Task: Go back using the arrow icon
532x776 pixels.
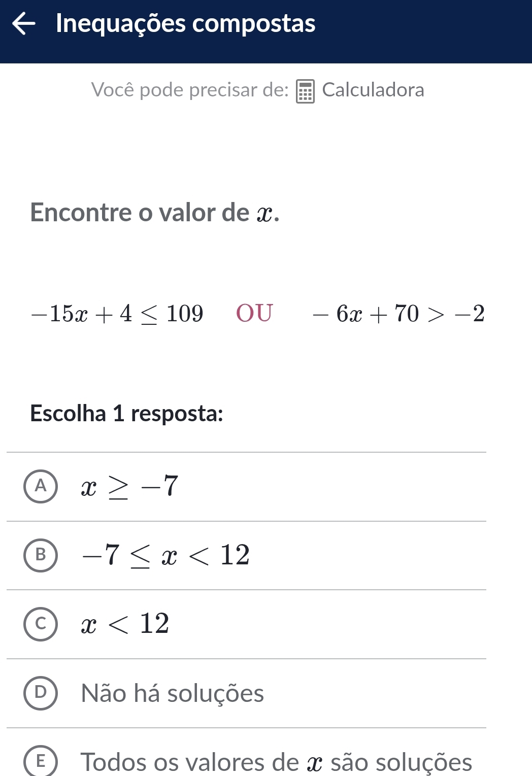Action: click(23, 23)
